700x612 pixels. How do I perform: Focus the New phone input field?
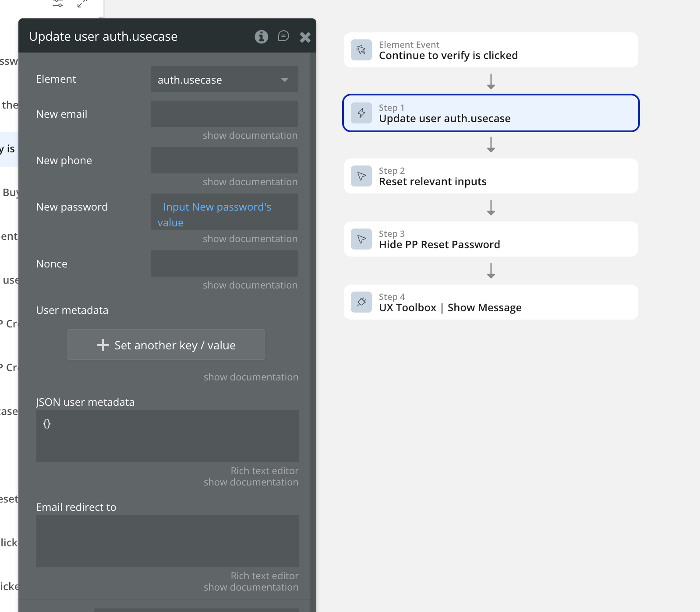(x=224, y=160)
